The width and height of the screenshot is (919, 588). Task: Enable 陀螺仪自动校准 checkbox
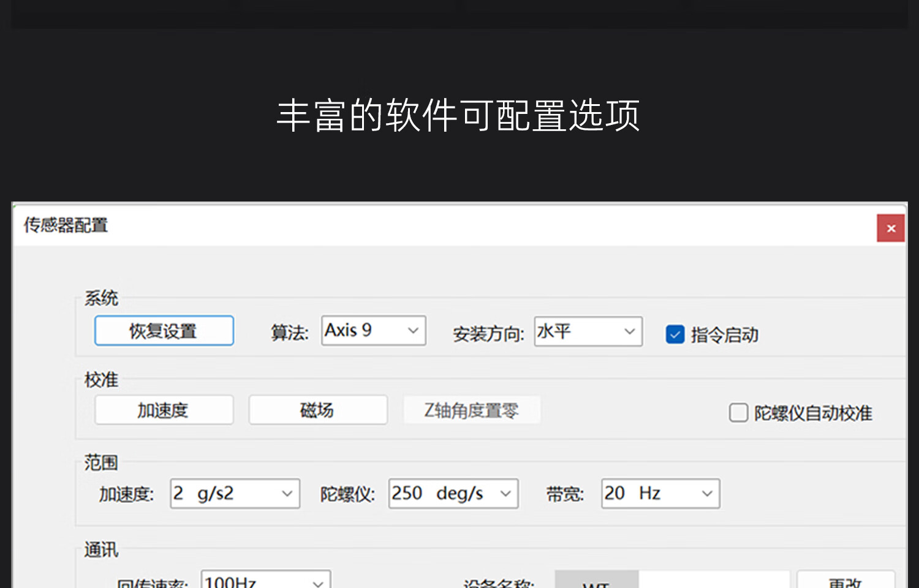tap(738, 413)
